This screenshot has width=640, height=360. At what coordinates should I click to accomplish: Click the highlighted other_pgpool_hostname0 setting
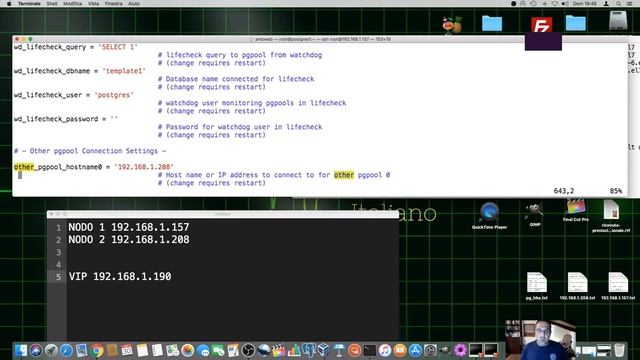point(58,167)
